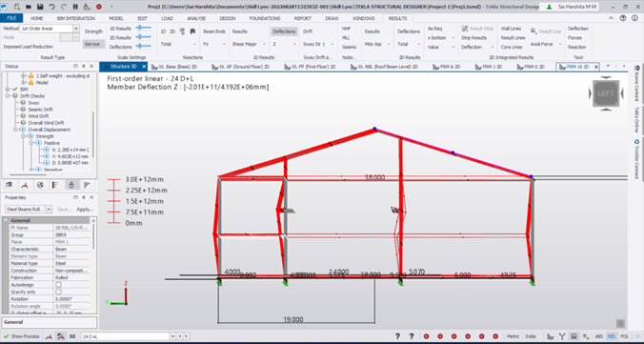The height and width of the screenshot is (344, 644).
Task: Toggle REL mode in status bar
Action: click(x=612, y=336)
